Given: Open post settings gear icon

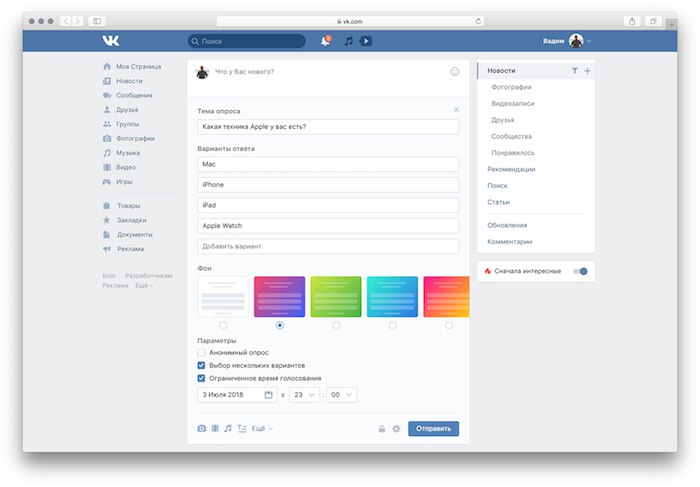Looking at the screenshot, I should 396,429.
